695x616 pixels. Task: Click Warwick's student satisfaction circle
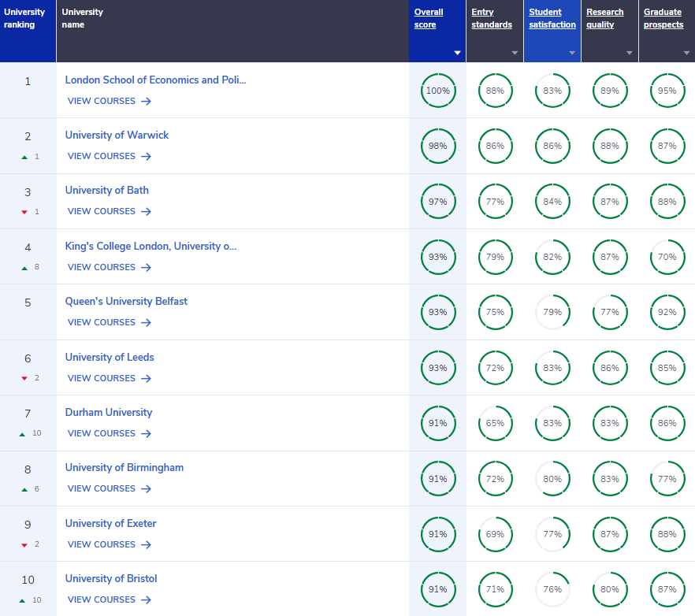pos(552,146)
